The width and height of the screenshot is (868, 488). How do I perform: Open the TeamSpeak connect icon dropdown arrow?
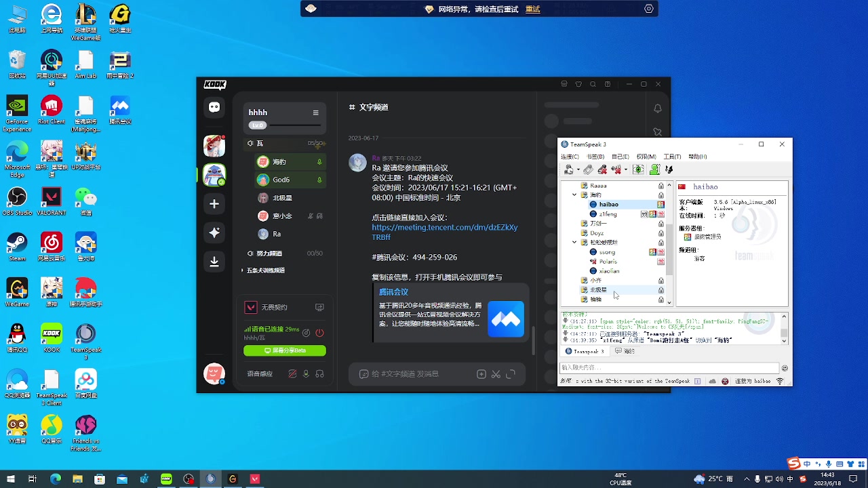[578, 169]
